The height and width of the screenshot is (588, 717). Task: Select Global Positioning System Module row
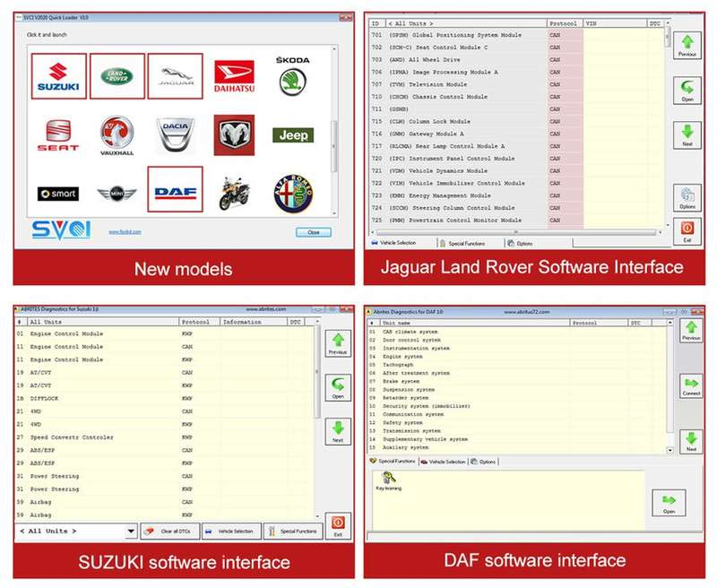point(517,35)
